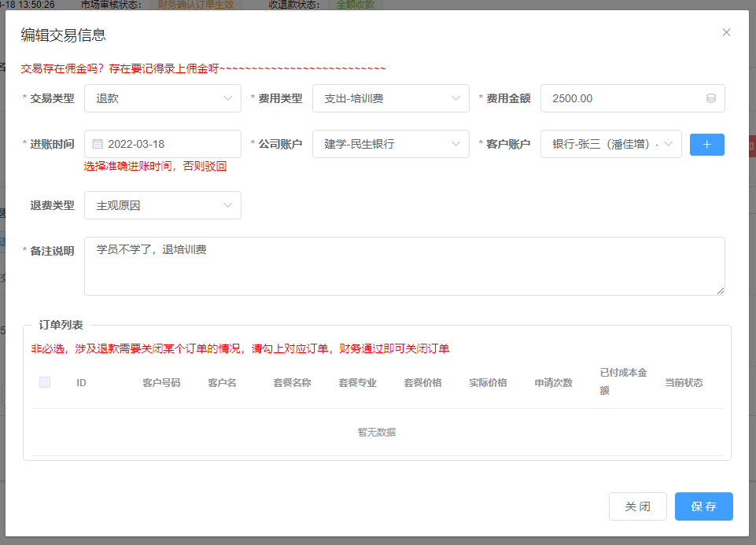Open the 交易类型 dropdown showing 退款

162,98
